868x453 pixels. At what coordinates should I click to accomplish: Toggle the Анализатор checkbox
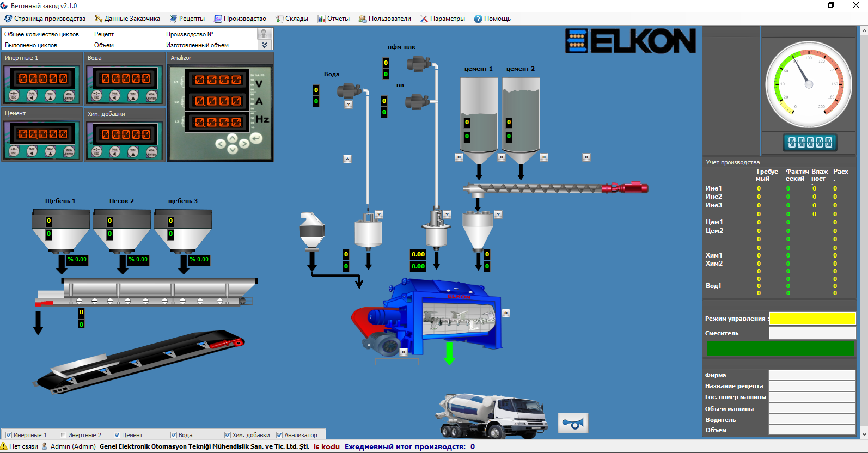279,435
